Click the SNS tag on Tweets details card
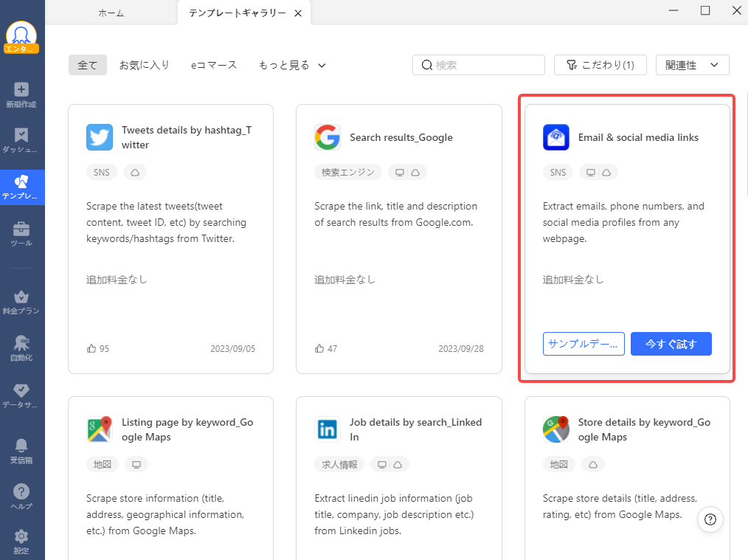 (102, 173)
